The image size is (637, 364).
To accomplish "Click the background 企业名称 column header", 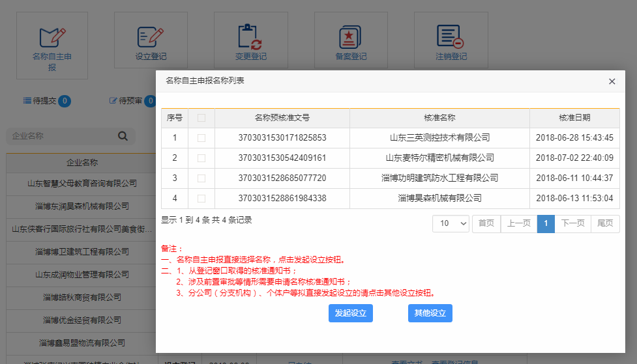I will [x=82, y=163].
